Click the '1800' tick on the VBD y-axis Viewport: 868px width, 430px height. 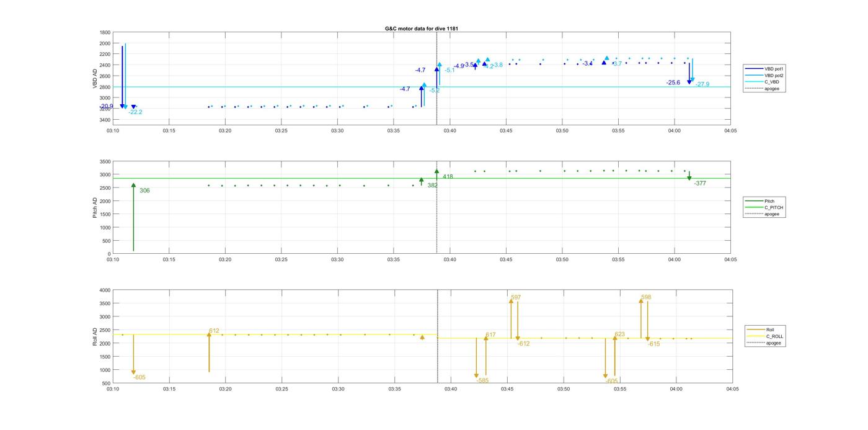point(105,32)
